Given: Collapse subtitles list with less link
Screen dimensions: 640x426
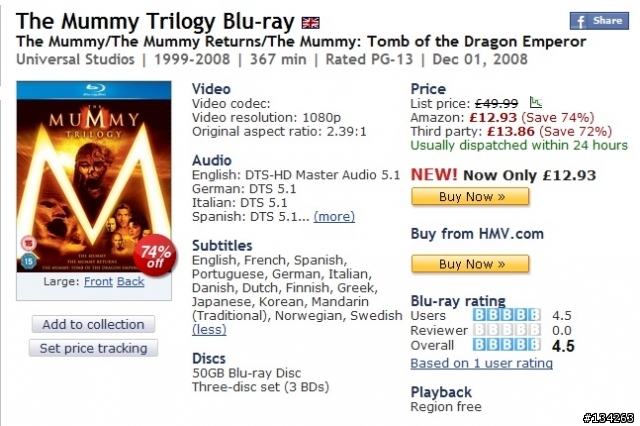Looking at the screenshot, I should click(x=209, y=329).
